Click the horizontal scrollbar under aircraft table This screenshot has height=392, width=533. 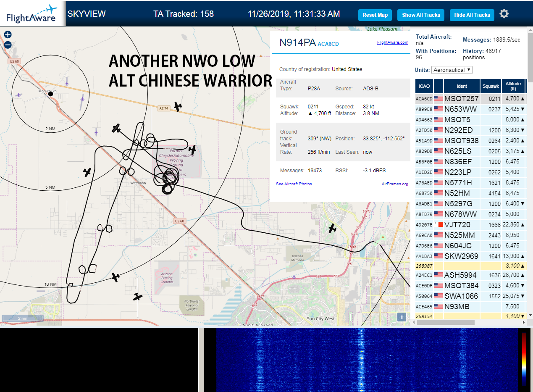click(446, 322)
